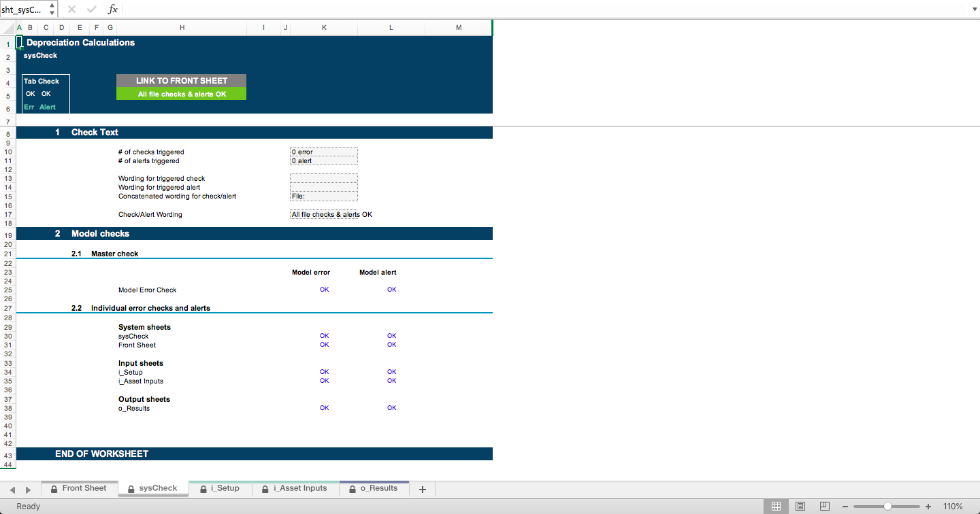This screenshot has width=980, height=514.
Task: Click the 'Ready' status indicator
Action: pyautogui.click(x=29, y=507)
